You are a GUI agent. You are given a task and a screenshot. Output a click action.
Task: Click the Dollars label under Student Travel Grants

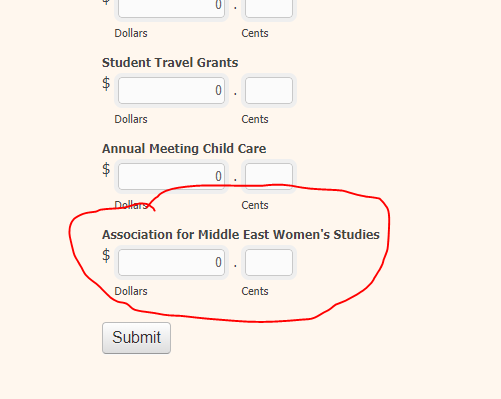[131, 119]
